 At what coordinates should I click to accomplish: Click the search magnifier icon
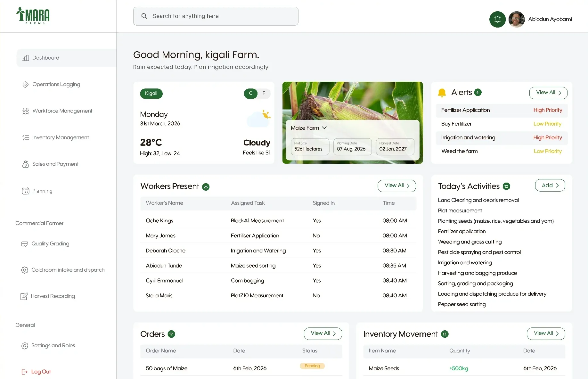[x=144, y=16]
